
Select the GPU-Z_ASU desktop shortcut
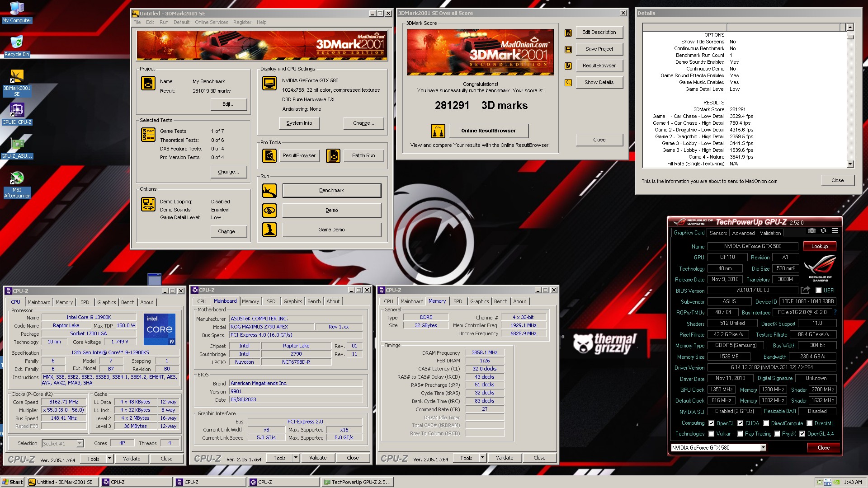[x=17, y=148]
